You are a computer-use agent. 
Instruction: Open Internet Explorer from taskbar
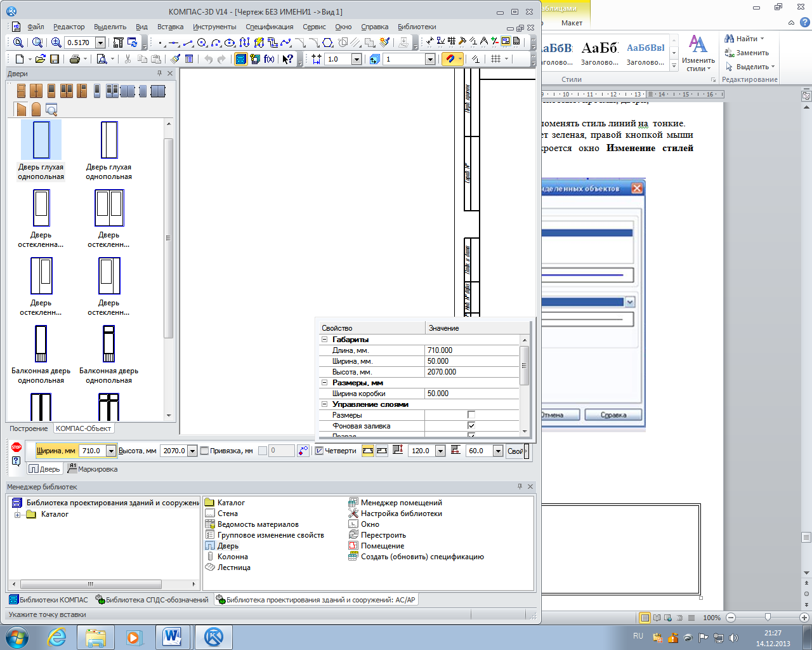(56, 637)
